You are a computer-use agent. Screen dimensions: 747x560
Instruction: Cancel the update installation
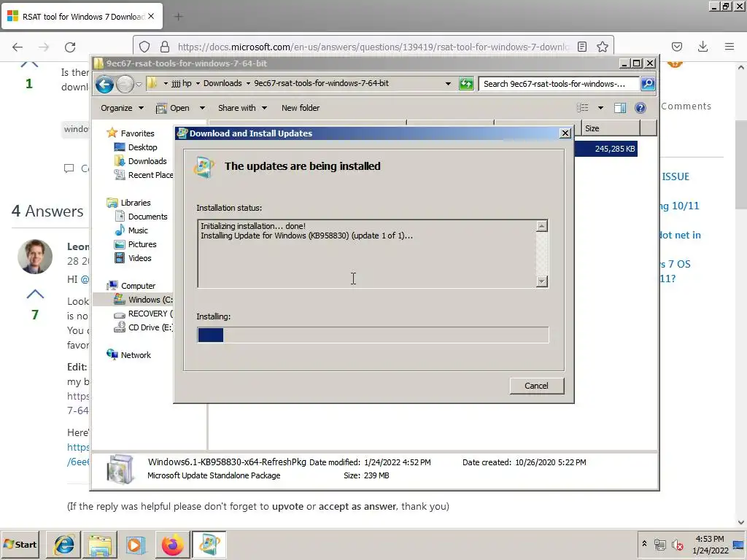536,386
